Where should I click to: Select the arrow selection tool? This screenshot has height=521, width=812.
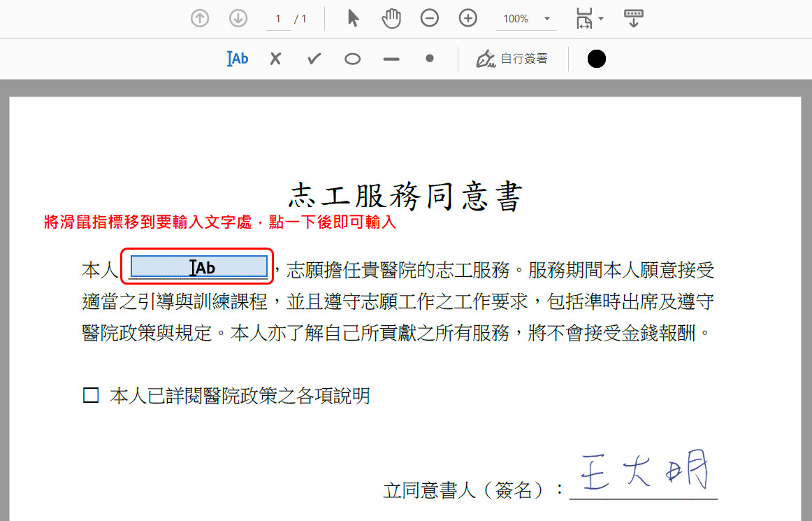point(353,19)
